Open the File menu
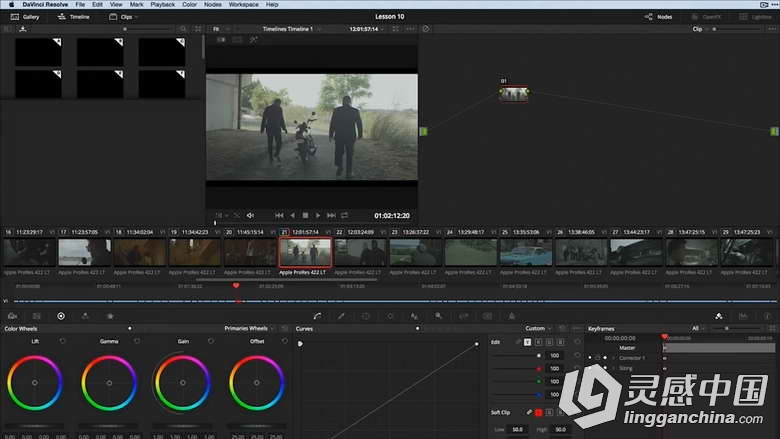Viewport: 780px width, 439px height. [80, 4]
